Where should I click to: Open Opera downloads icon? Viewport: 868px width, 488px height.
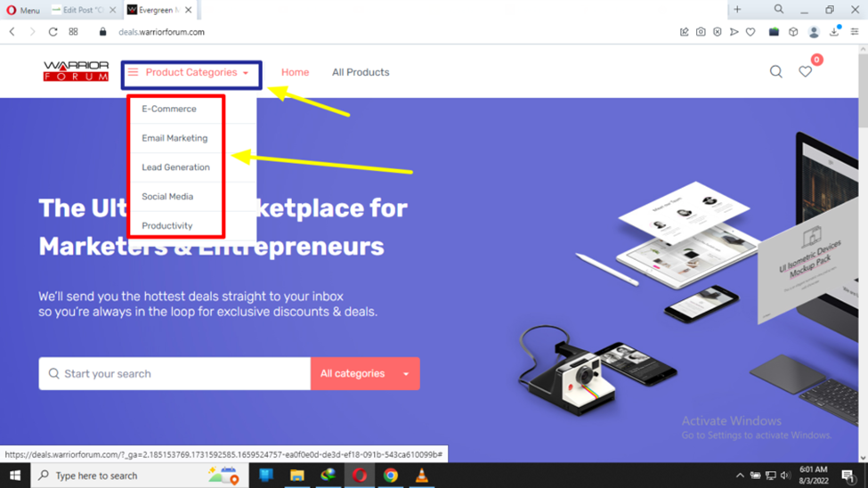pos(834,32)
